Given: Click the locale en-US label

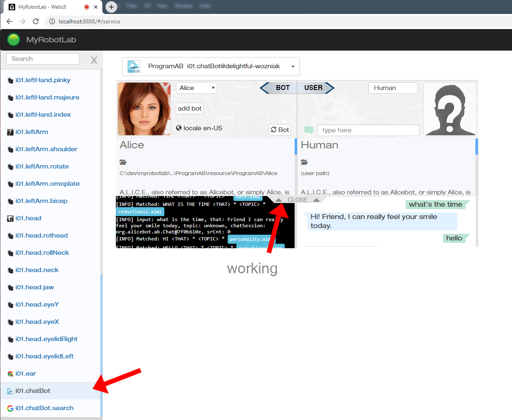Looking at the screenshot, I should (203, 128).
